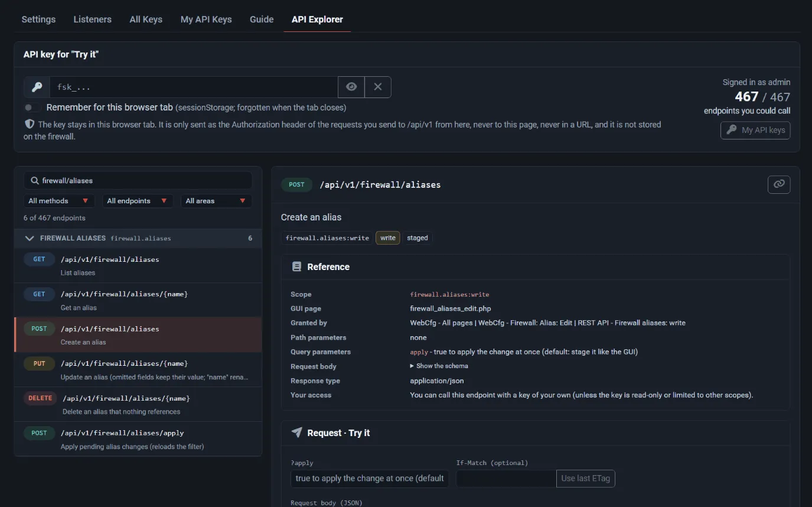Click the Reference book icon
Screen dimensions: 812x507
pos(297,267)
